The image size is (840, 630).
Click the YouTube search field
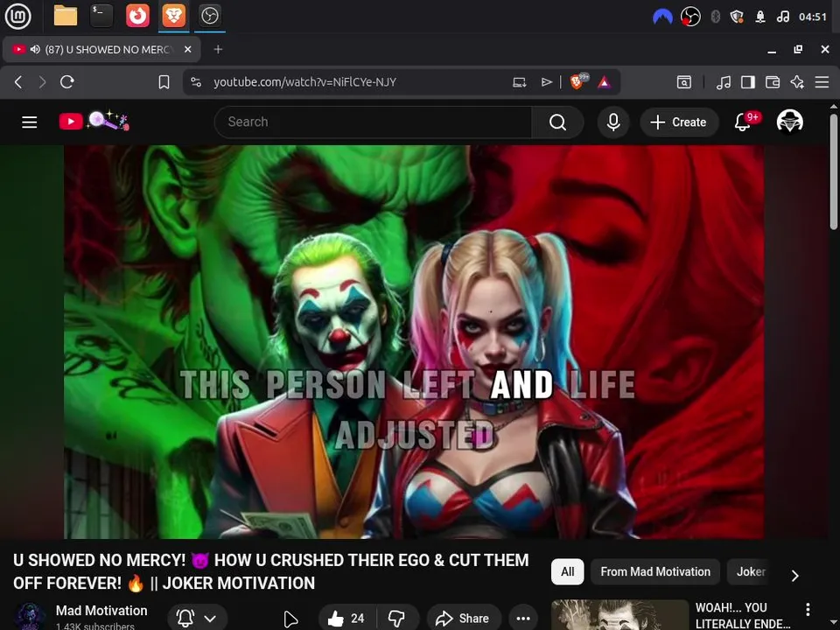pyautogui.click(x=373, y=122)
